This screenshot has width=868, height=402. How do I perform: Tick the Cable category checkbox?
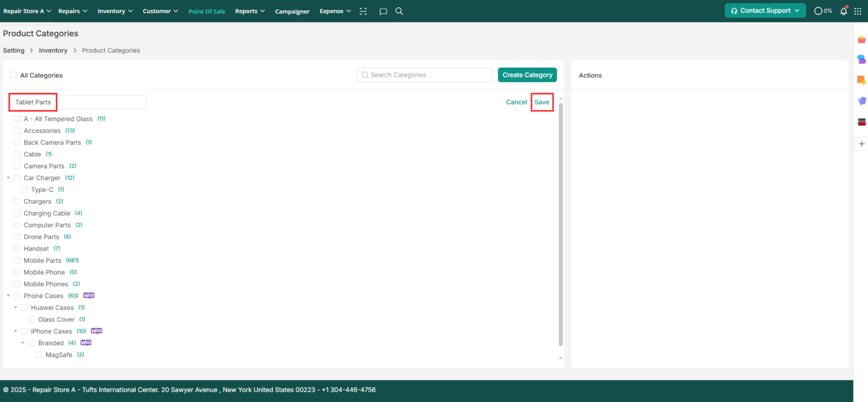(17, 154)
